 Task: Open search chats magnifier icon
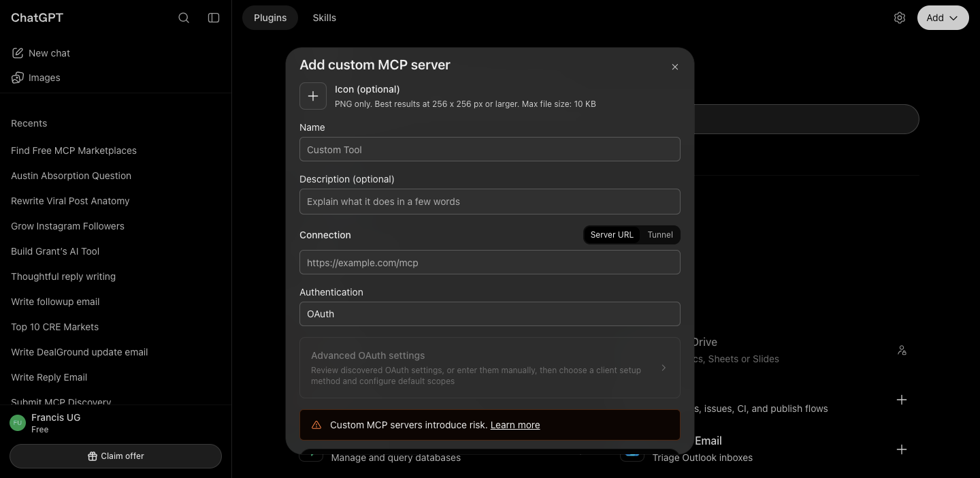click(184, 18)
